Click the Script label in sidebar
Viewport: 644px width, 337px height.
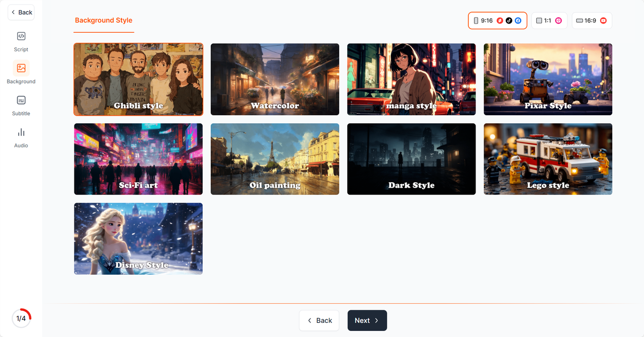point(21,49)
